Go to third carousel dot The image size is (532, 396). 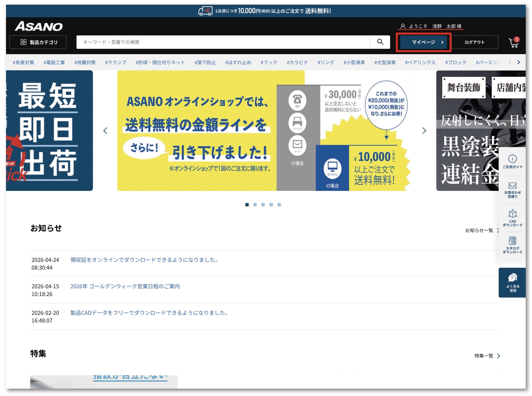pos(263,205)
